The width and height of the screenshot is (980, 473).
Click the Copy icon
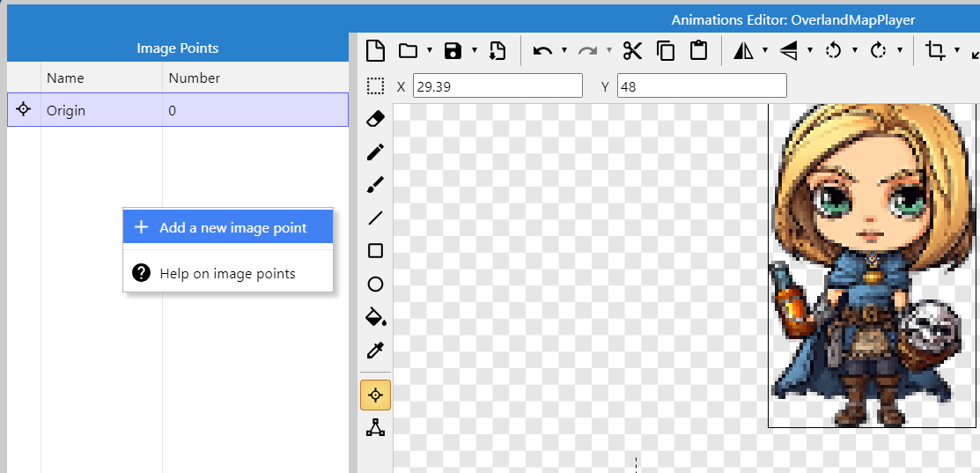click(666, 50)
